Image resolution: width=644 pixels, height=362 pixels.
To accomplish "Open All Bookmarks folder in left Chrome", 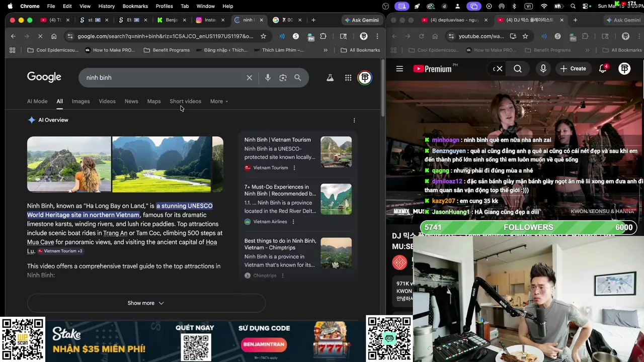I will click(360, 50).
